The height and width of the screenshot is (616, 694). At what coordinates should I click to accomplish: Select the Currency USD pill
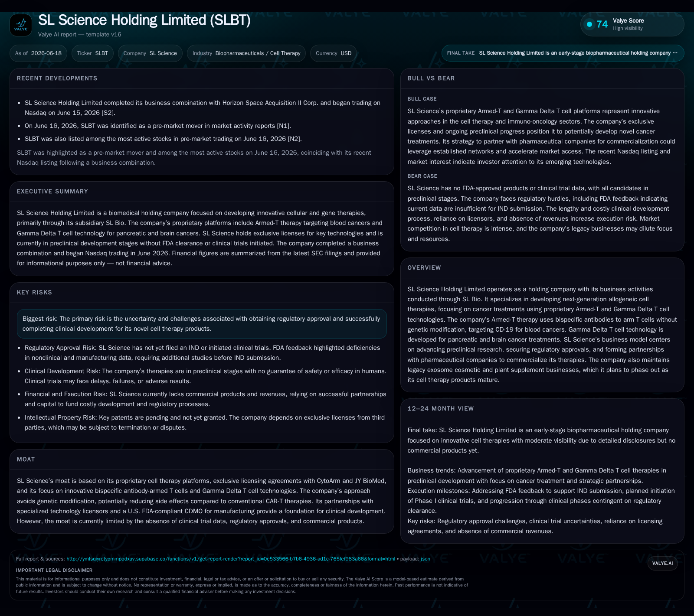pos(334,53)
